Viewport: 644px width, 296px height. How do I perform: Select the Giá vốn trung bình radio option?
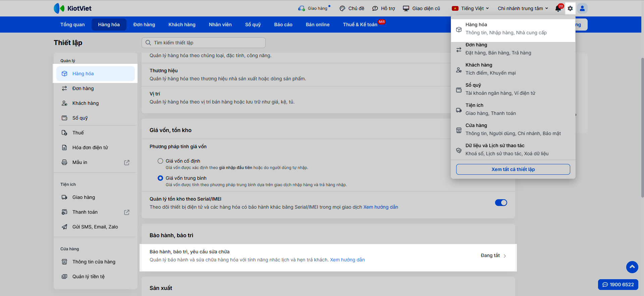tap(160, 178)
